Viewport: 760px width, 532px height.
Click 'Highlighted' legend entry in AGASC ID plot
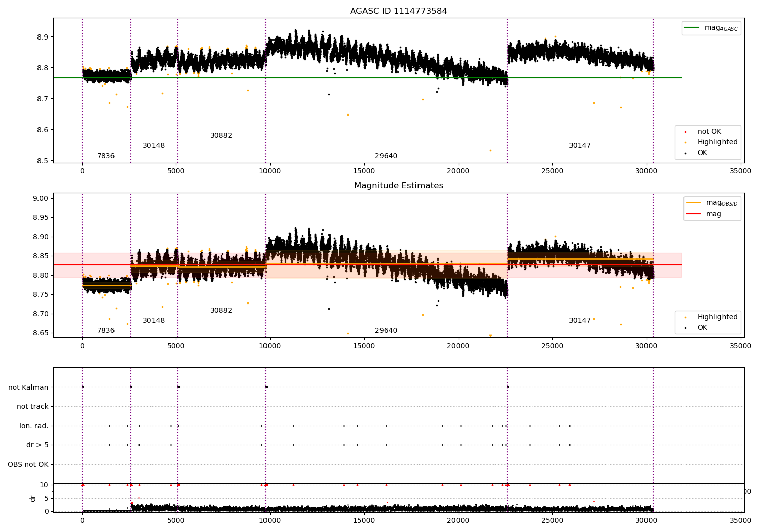click(x=711, y=142)
